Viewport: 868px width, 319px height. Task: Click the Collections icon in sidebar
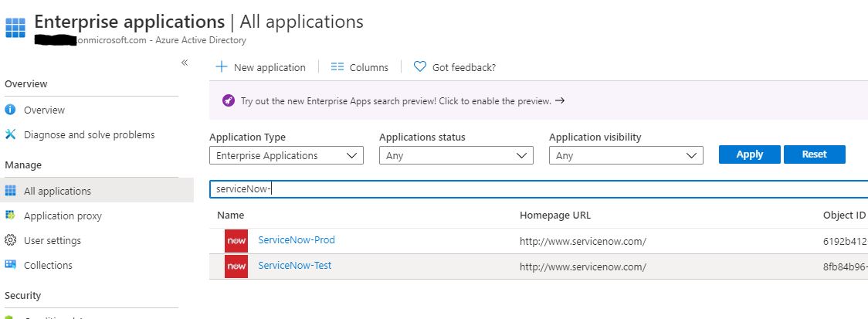pyautogui.click(x=10, y=264)
